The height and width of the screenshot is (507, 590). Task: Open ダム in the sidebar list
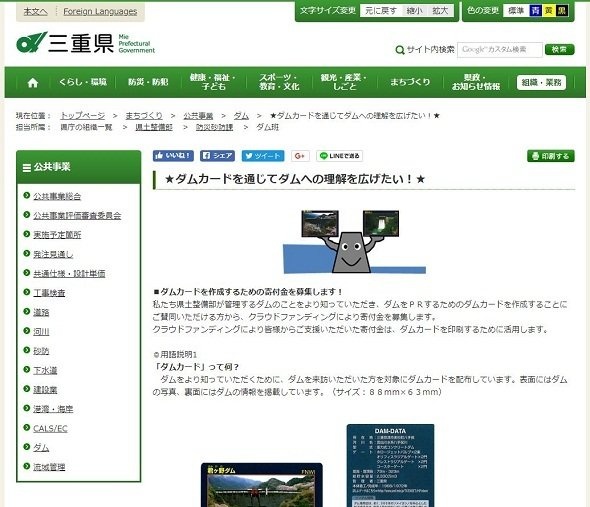pyautogui.click(x=41, y=448)
